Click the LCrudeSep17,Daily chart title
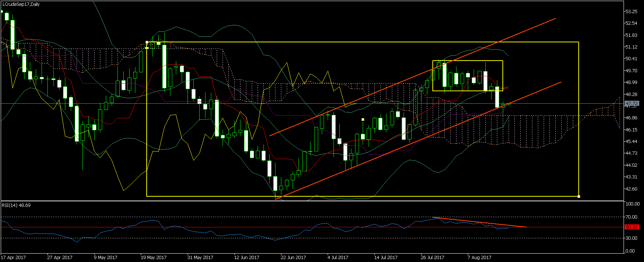The height and width of the screenshot is (262, 644). click(21, 4)
